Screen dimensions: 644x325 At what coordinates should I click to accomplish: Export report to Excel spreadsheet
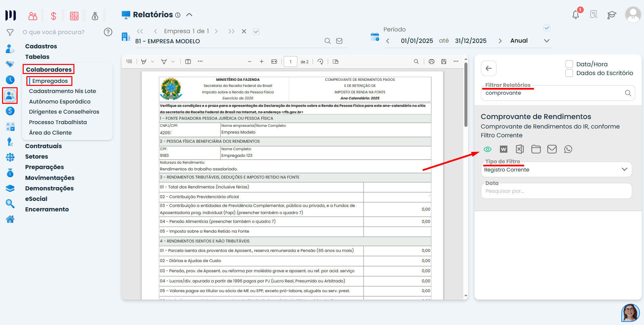520,149
